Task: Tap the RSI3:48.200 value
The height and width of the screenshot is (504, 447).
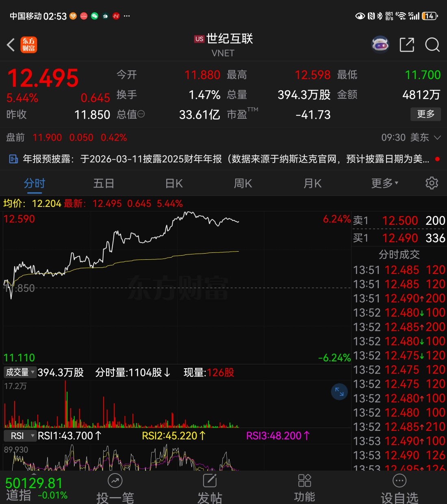Action: point(278,436)
